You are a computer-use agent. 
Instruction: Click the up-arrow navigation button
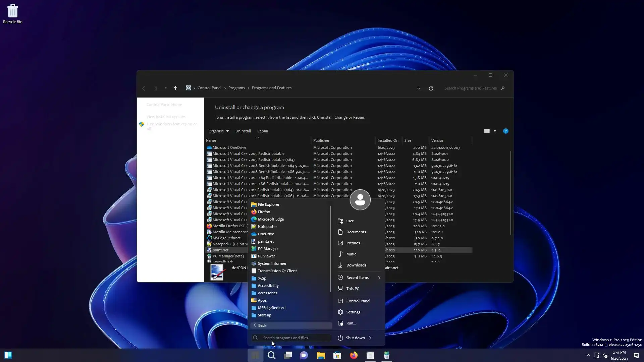(175, 88)
